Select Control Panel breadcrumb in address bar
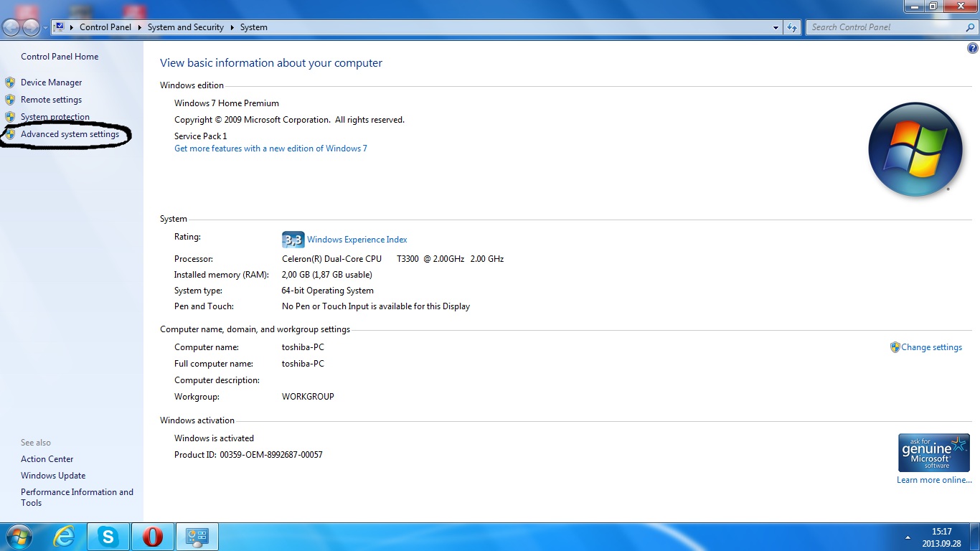Screen dimensions: 980x551 (105, 27)
